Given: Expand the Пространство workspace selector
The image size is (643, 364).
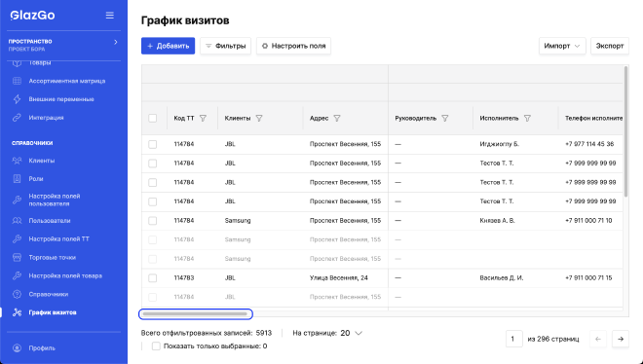Looking at the screenshot, I should pyautogui.click(x=64, y=45).
